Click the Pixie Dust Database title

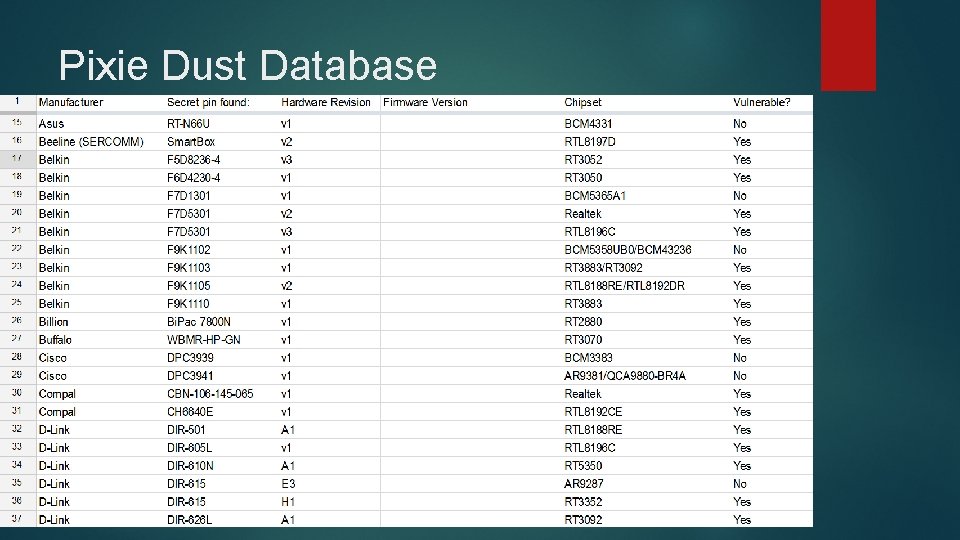coord(247,65)
